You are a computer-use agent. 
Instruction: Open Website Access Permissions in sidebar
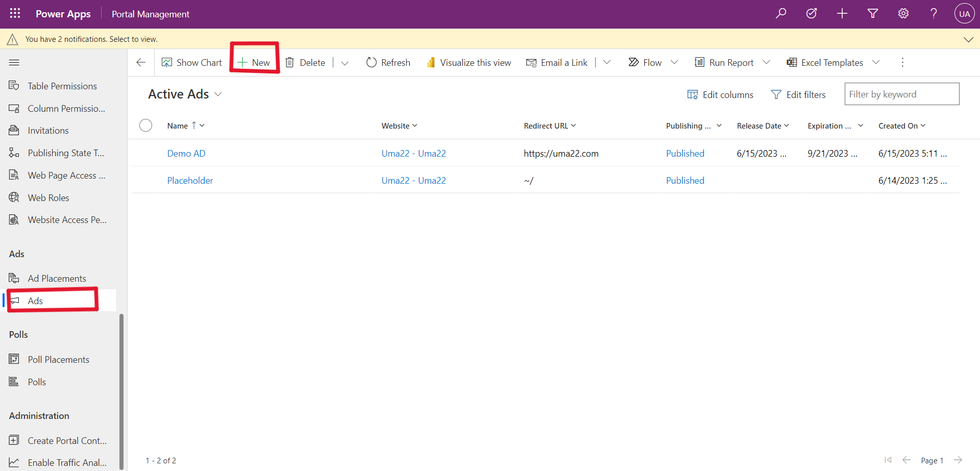pos(58,220)
